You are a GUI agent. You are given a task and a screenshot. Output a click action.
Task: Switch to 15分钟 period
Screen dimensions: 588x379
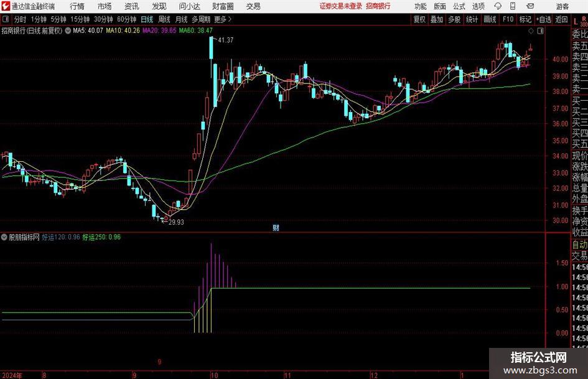80,19
